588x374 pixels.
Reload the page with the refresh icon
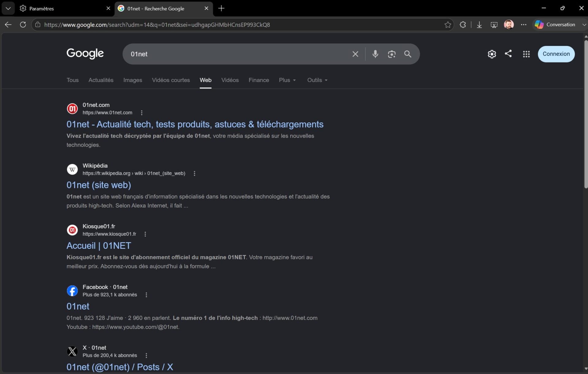[x=23, y=24]
